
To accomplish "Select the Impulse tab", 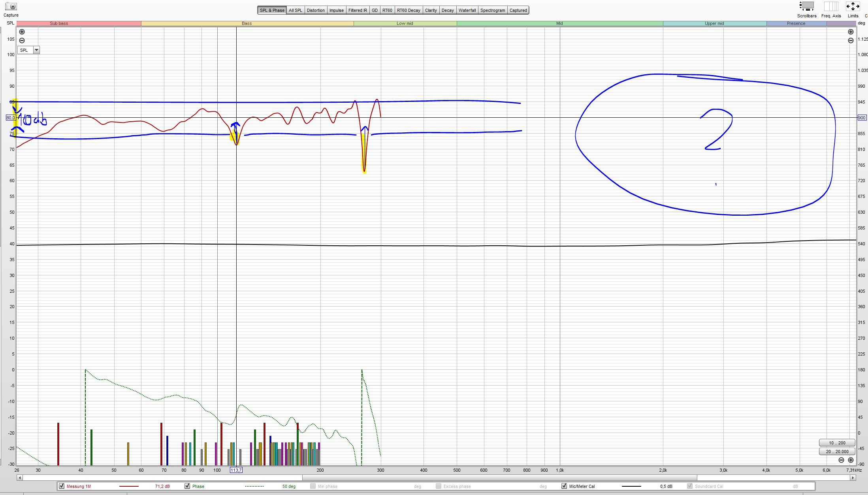I will click(x=336, y=10).
